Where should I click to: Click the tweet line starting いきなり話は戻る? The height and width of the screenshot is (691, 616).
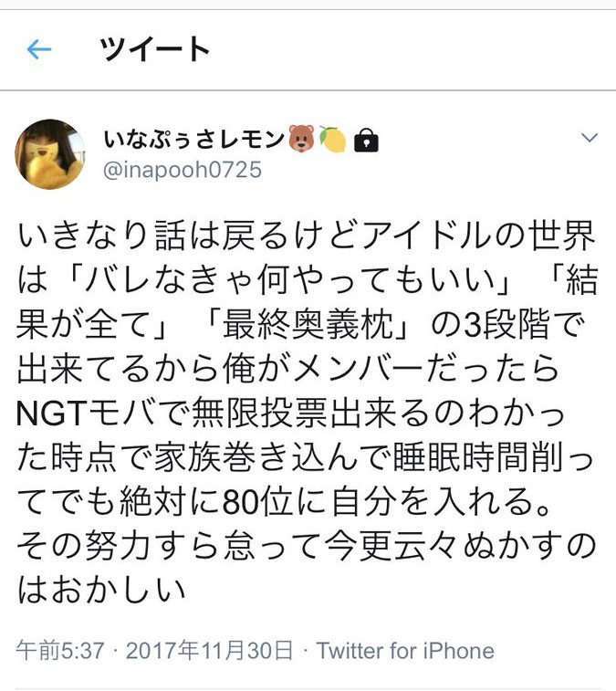point(307,236)
